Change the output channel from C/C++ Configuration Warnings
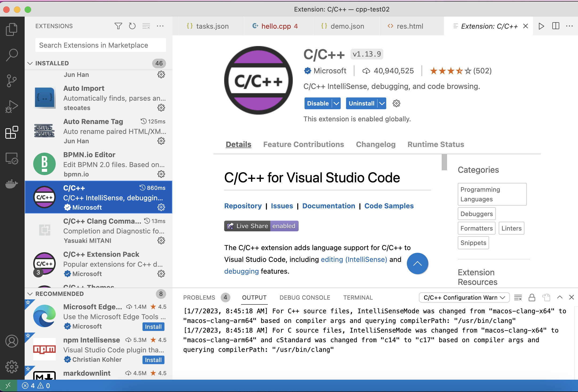Screen dimensions: 578x392 (x=464, y=297)
